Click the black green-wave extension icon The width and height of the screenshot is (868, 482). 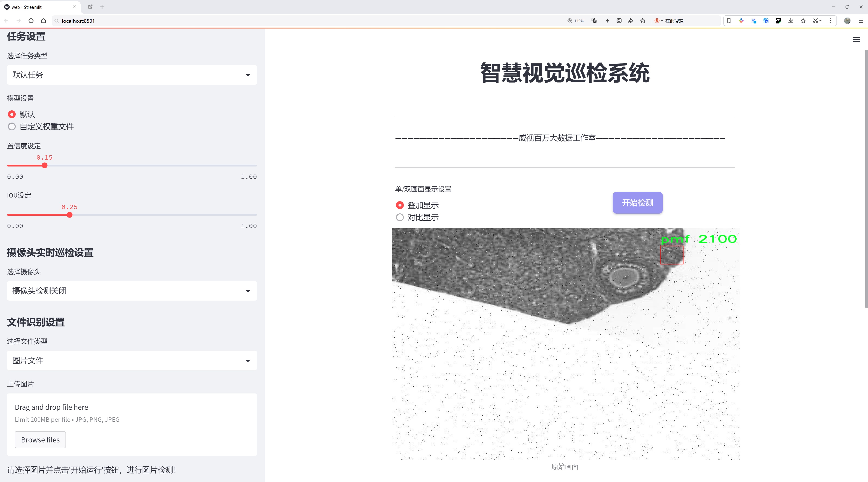pos(778,21)
